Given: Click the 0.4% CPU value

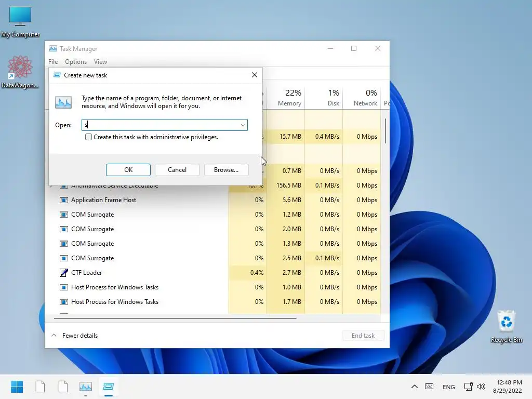Looking at the screenshot, I should [x=257, y=273].
